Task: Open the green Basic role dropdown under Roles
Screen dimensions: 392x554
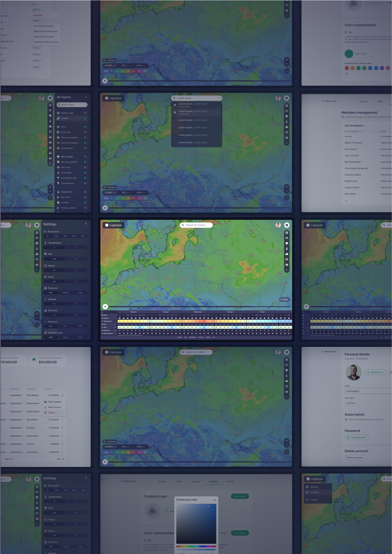Action: 36,9
